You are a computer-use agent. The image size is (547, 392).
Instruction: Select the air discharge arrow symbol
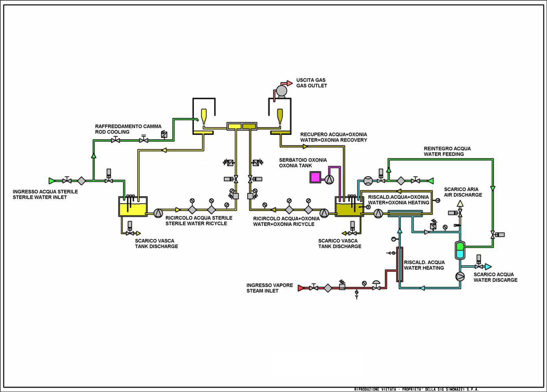coord(460,203)
